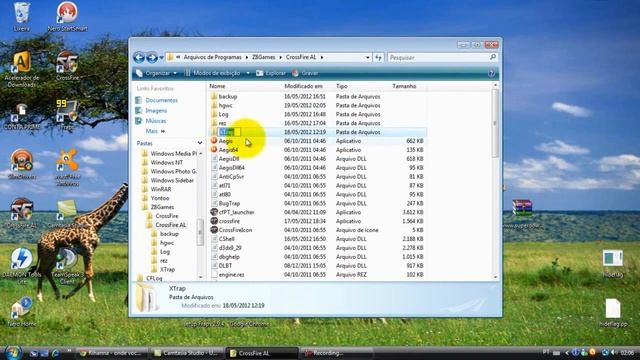This screenshot has height=360, width=640.
Task: Switch to Recording taskbar button
Action: coord(336,353)
